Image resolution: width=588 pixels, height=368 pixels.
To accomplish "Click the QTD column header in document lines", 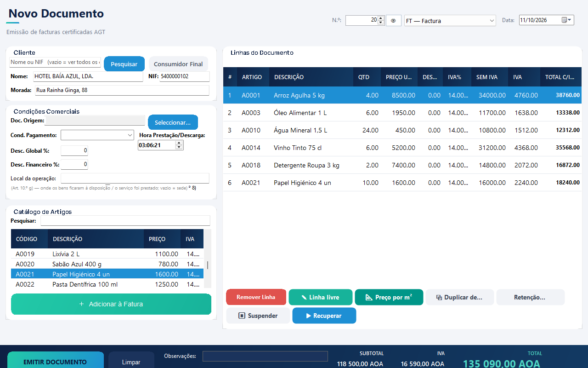I will 367,77.
